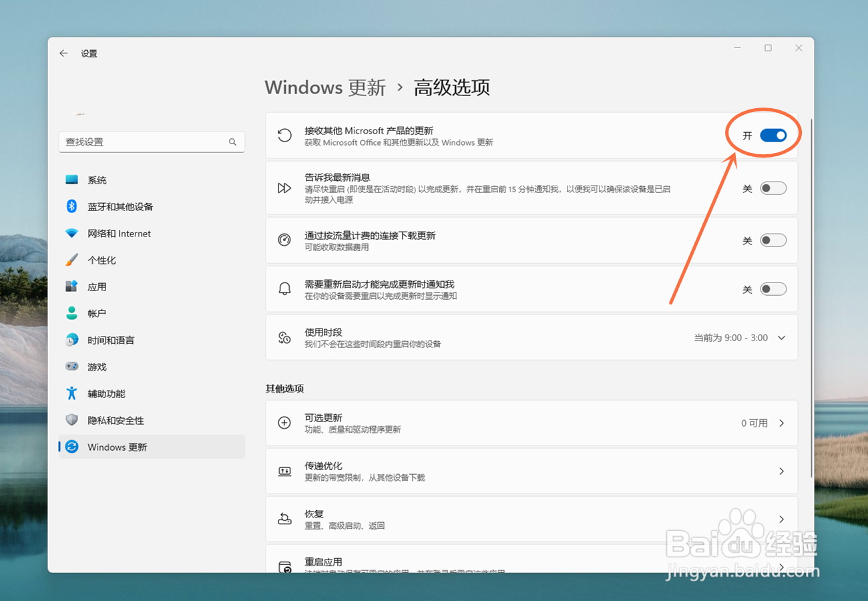The width and height of the screenshot is (868, 601).
Task: Click the fast-forward icon beside 告诉我最新消息
Action: click(284, 188)
